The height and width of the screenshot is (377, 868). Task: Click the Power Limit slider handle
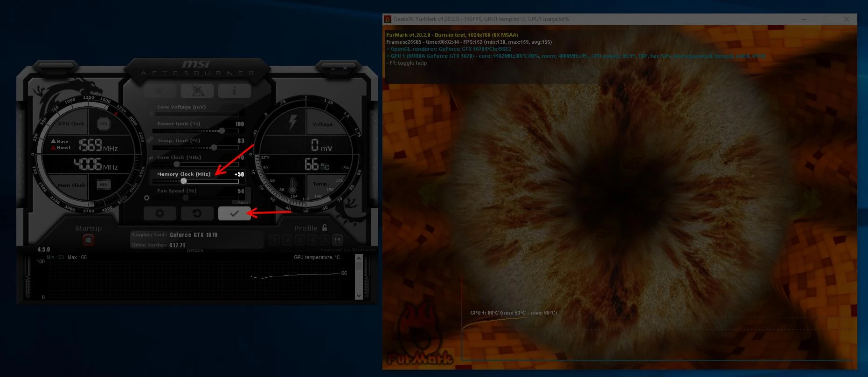[x=222, y=130]
